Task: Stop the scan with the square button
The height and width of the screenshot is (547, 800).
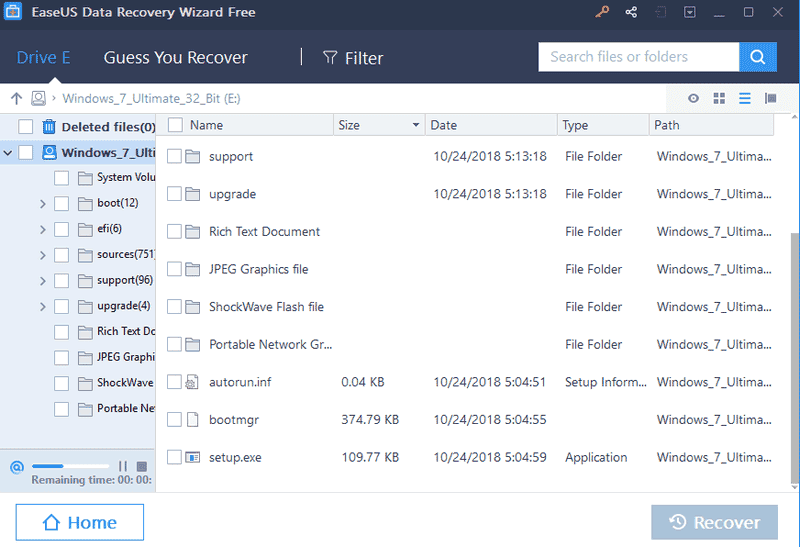Action: click(142, 466)
